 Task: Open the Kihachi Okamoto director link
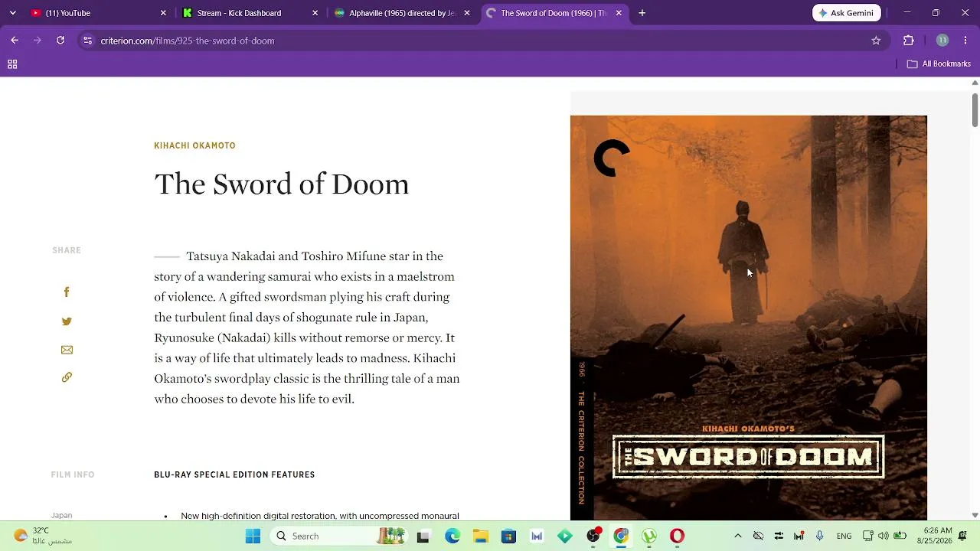[194, 145]
